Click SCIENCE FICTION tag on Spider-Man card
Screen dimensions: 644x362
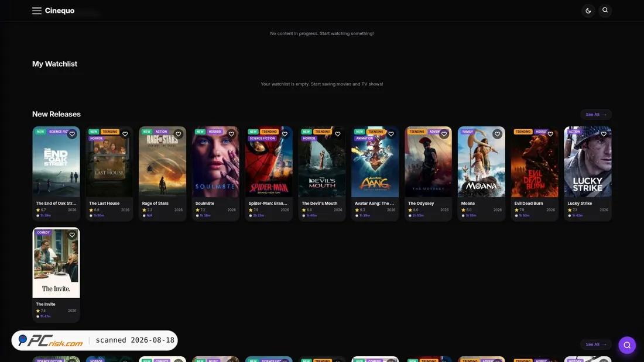[x=262, y=139]
